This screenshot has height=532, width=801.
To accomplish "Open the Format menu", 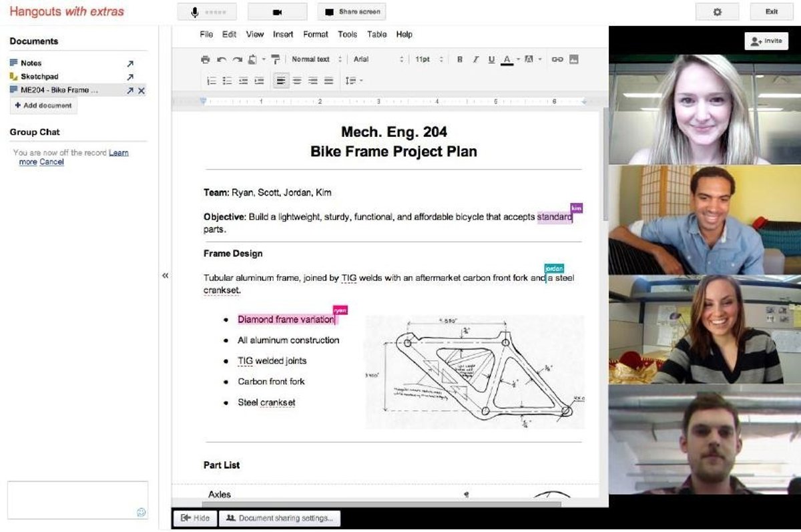I will click(315, 35).
